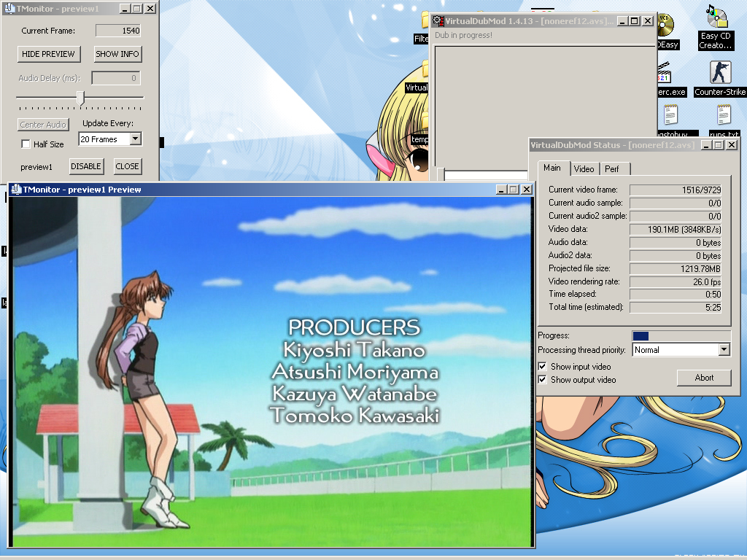Click the VirtualDubMod gear title icon
This screenshot has height=560, width=747.
[438, 21]
